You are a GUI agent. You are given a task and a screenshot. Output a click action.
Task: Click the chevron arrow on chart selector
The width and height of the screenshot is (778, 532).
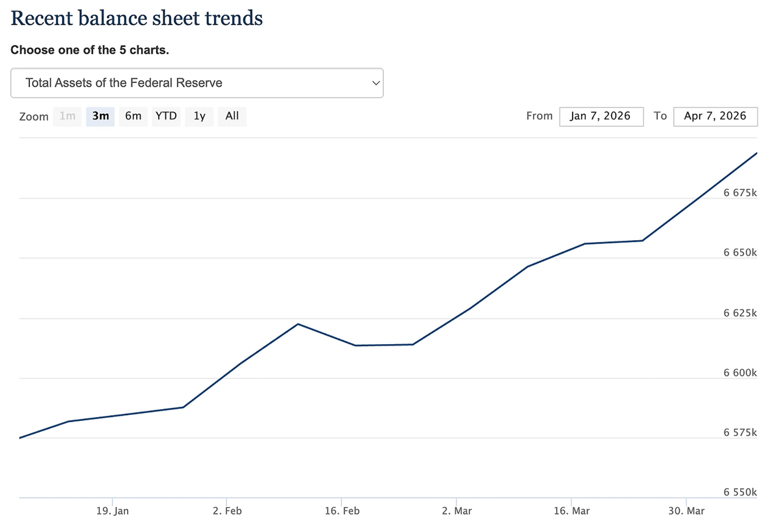tap(376, 83)
